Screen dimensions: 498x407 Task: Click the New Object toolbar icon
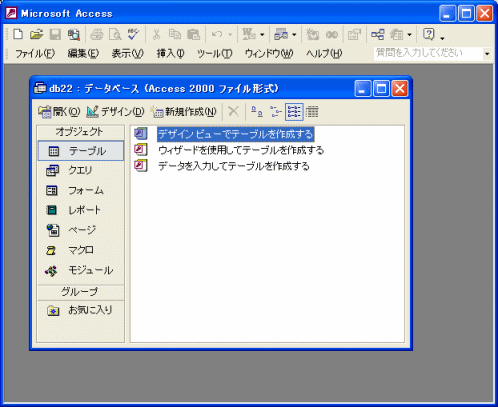pyautogui.click(x=397, y=34)
